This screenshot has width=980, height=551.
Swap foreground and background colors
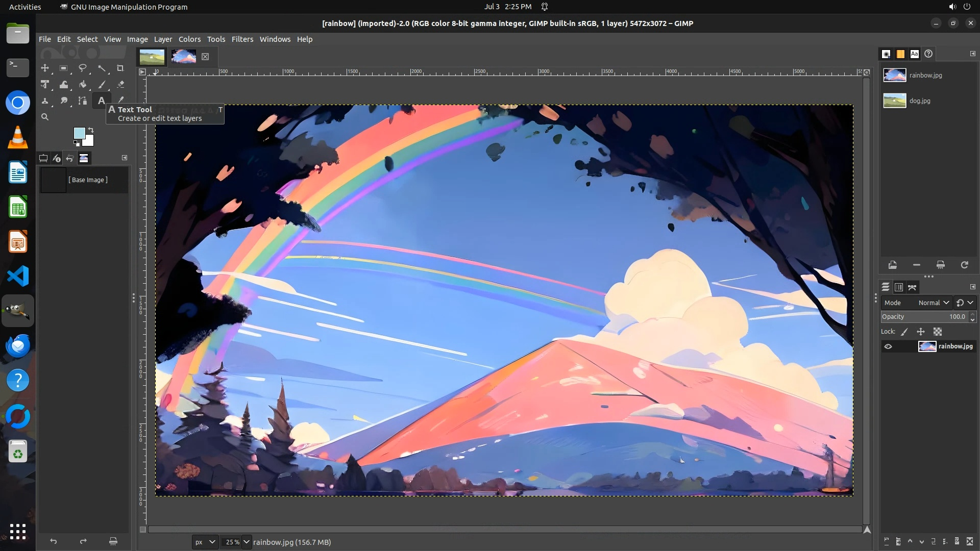click(91, 130)
